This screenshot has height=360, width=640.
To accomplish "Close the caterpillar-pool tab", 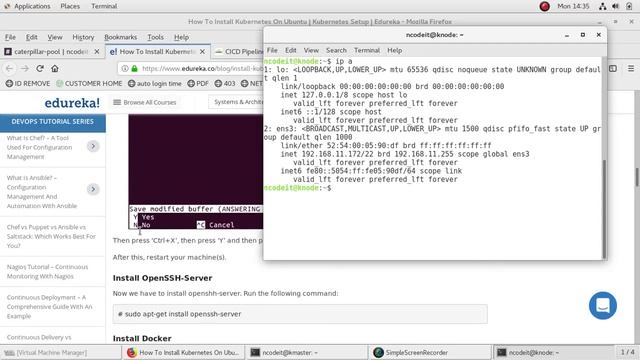I will pyautogui.click(x=97, y=51).
